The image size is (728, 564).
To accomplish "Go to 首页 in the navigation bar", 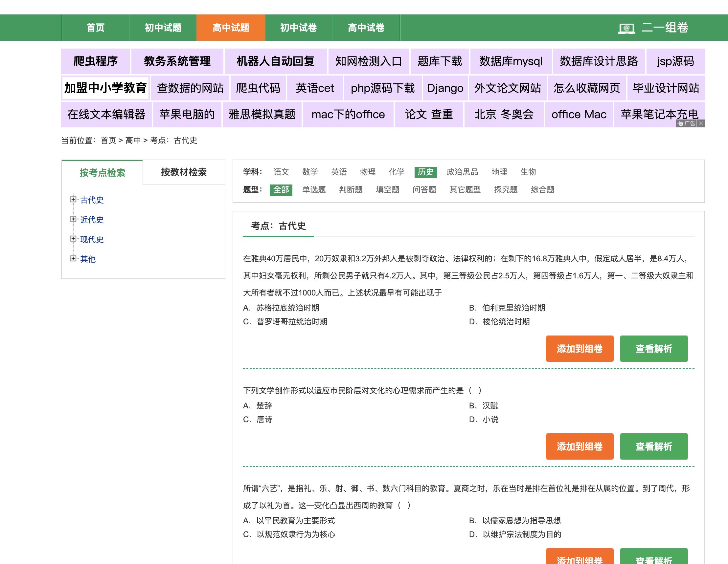I will tap(95, 28).
